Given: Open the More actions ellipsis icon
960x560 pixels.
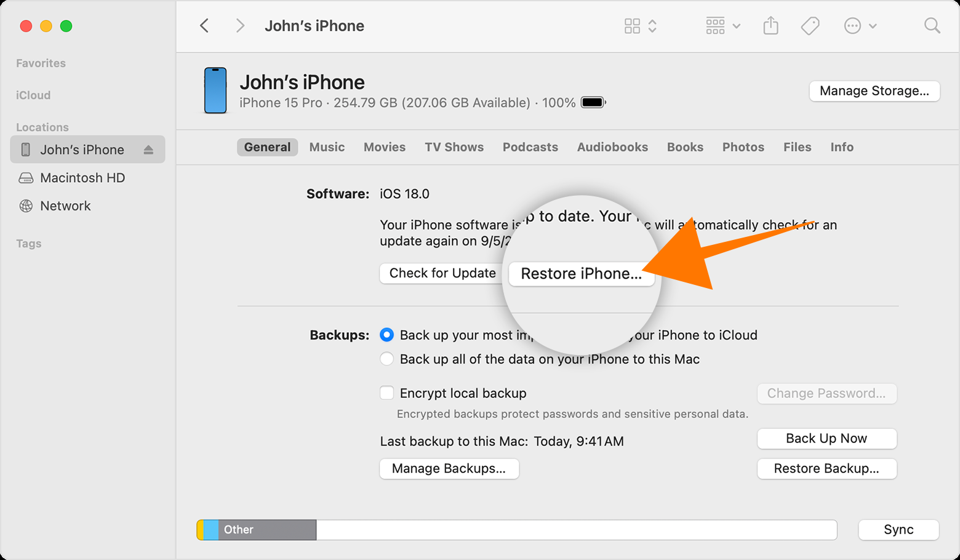Looking at the screenshot, I should click(852, 26).
